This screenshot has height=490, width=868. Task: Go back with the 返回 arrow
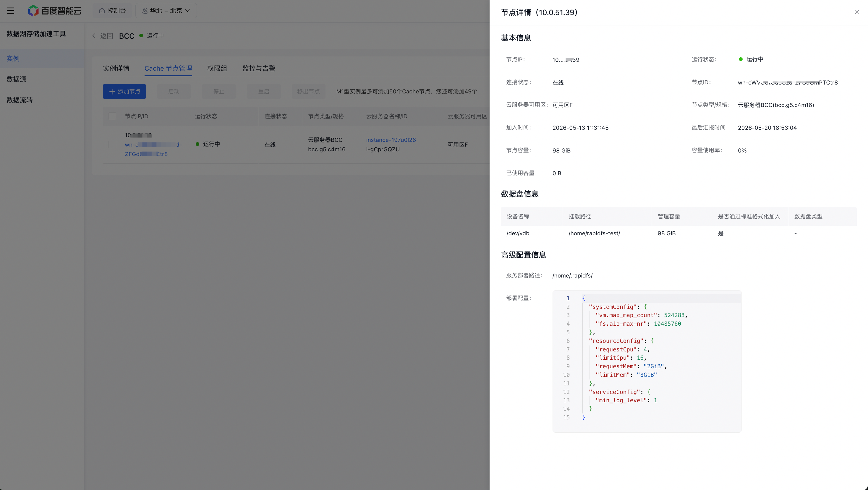click(x=102, y=36)
